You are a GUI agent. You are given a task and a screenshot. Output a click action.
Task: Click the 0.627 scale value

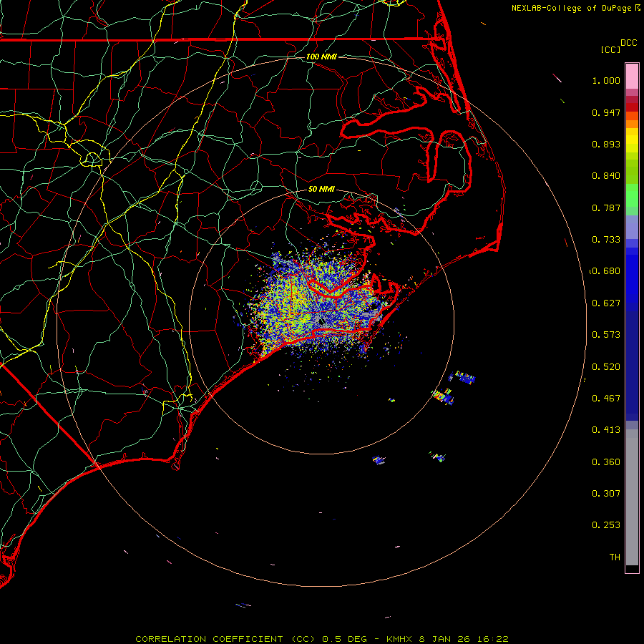tap(606, 303)
